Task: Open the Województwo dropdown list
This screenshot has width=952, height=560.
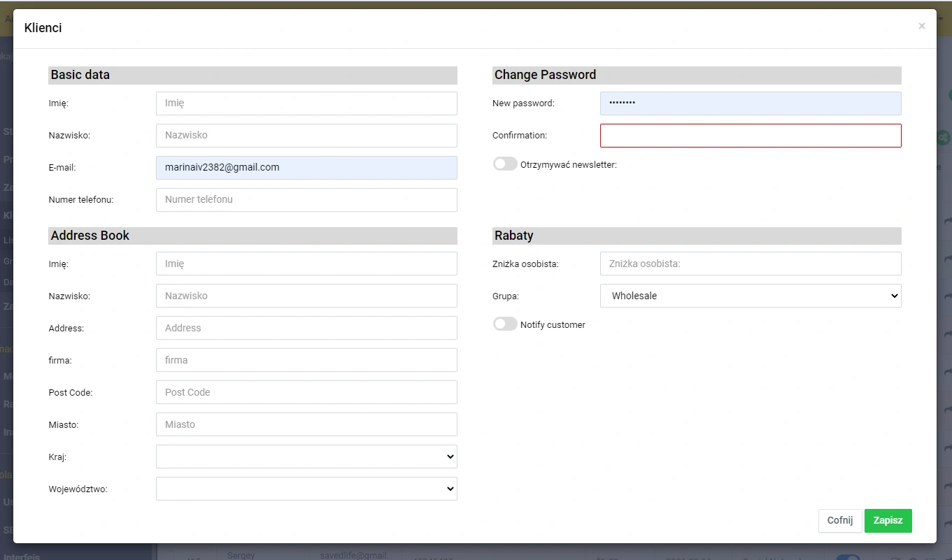Action: pos(306,489)
